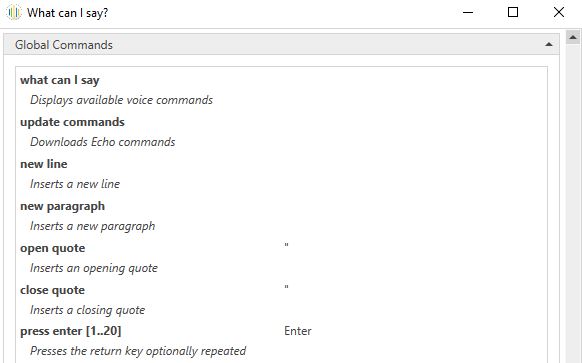Select the "open quote" command

[52, 248]
